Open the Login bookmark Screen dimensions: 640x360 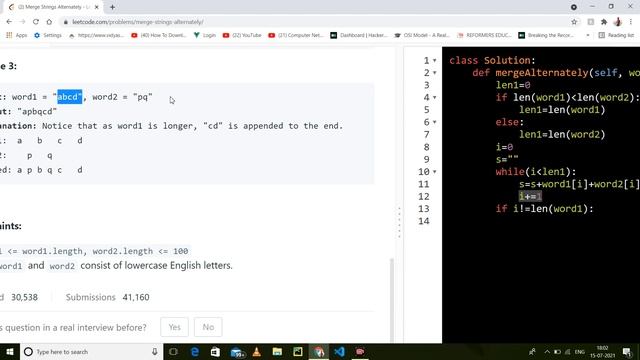pos(205,36)
